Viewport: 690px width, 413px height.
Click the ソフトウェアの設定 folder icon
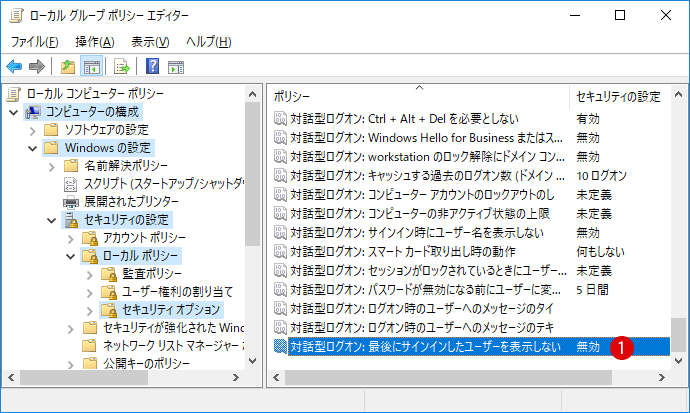tap(51, 130)
